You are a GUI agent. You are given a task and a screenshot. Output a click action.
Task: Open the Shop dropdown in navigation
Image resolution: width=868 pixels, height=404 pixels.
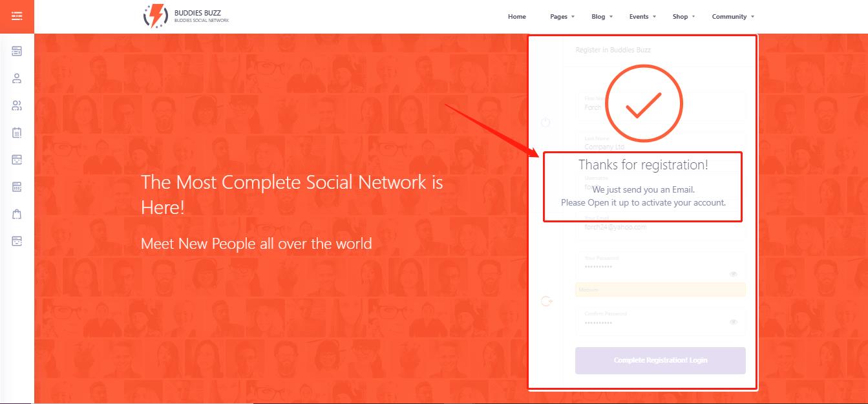683,17
